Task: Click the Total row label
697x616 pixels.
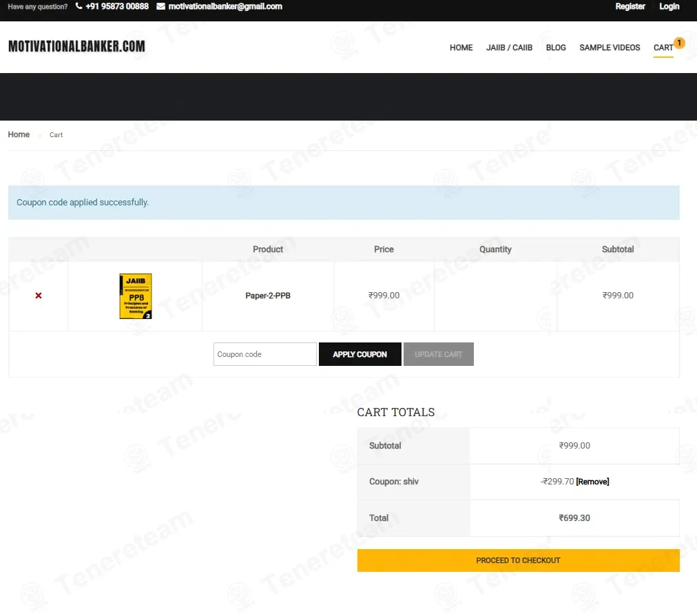Action: click(379, 518)
